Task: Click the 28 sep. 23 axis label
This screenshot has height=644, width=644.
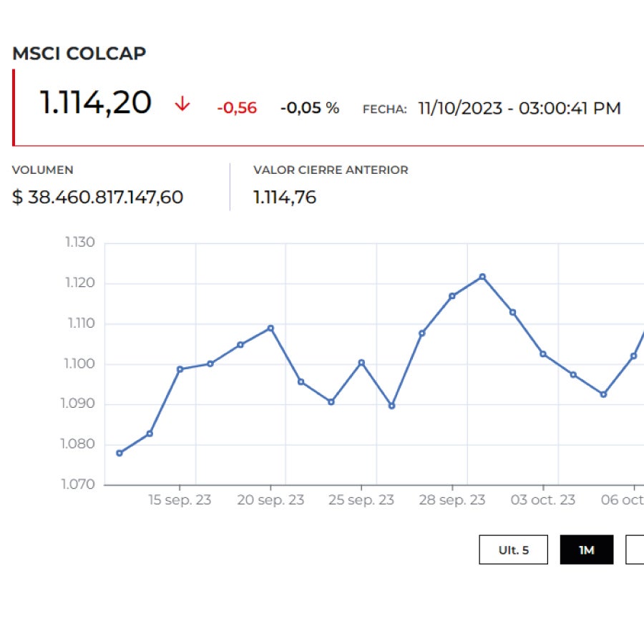Action: click(x=453, y=500)
